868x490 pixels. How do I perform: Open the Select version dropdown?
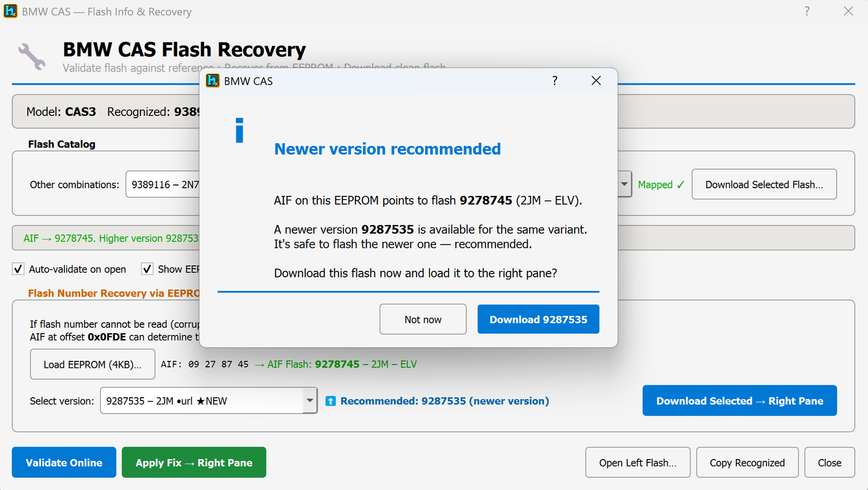tap(209, 400)
